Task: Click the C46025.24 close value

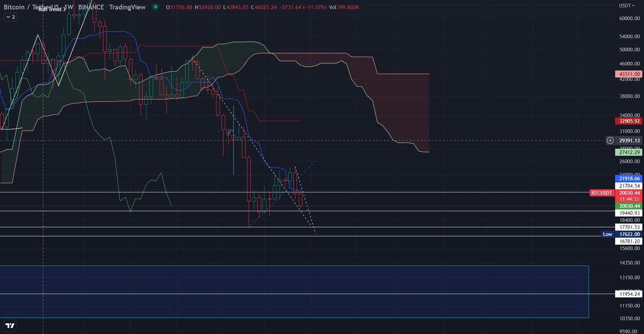Action: 262,6
